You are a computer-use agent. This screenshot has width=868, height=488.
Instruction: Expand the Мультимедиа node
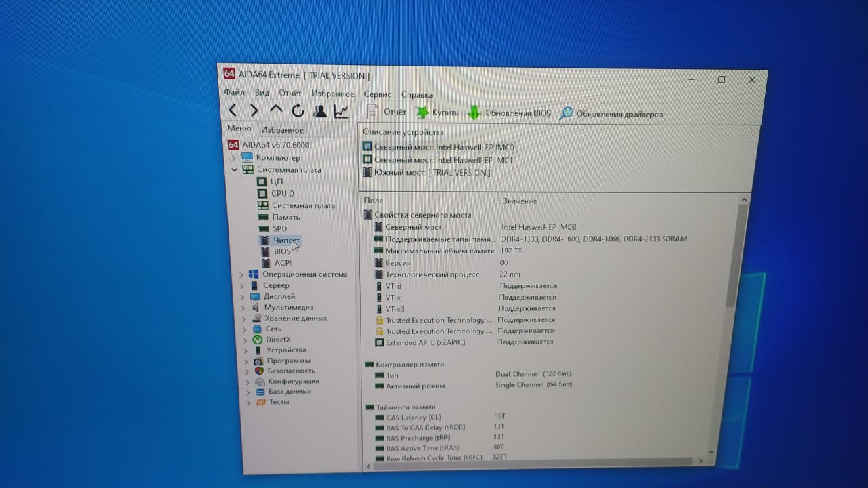pos(243,308)
